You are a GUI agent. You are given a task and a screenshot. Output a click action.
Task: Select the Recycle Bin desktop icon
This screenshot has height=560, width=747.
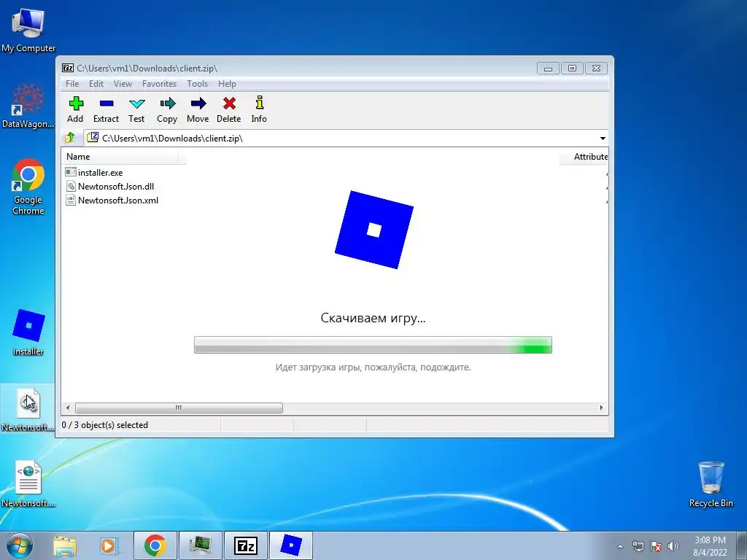point(711,484)
